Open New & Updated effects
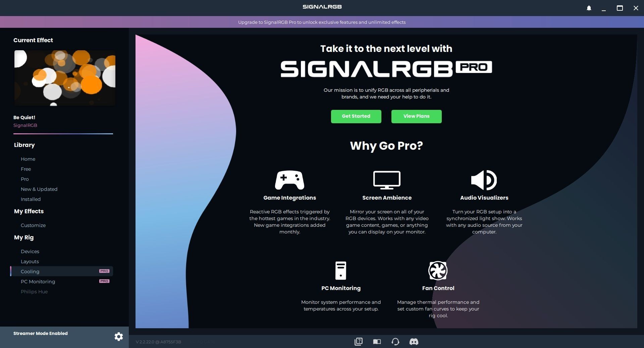 pyautogui.click(x=39, y=189)
